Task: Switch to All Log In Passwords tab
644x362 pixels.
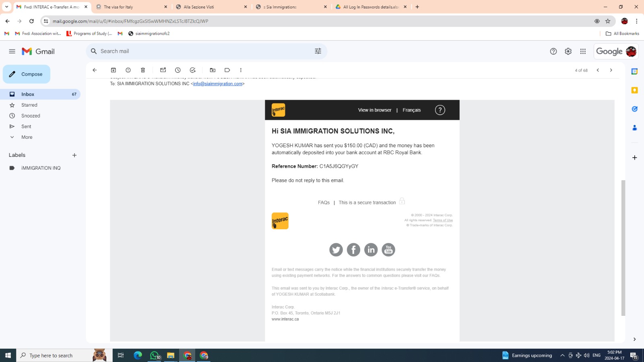Action: point(372,7)
